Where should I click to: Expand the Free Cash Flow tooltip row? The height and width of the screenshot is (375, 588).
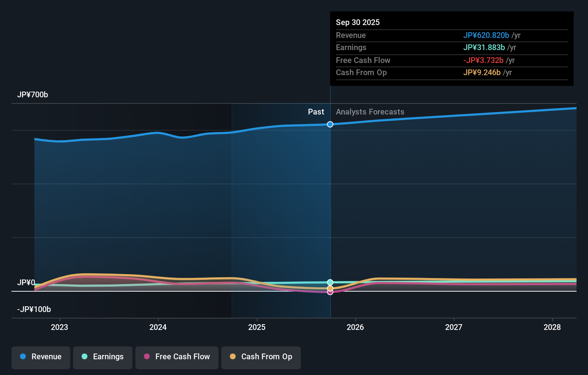pyautogui.click(x=363, y=60)
